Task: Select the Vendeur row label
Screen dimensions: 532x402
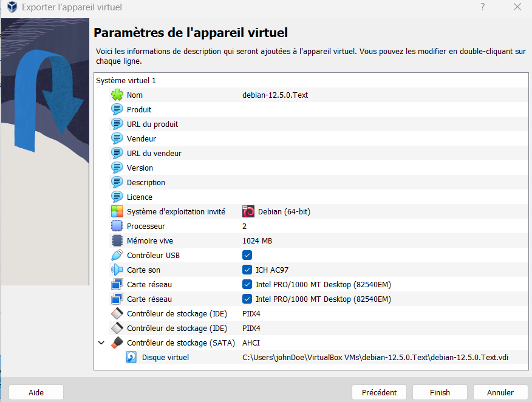Action: click(142, 138)
